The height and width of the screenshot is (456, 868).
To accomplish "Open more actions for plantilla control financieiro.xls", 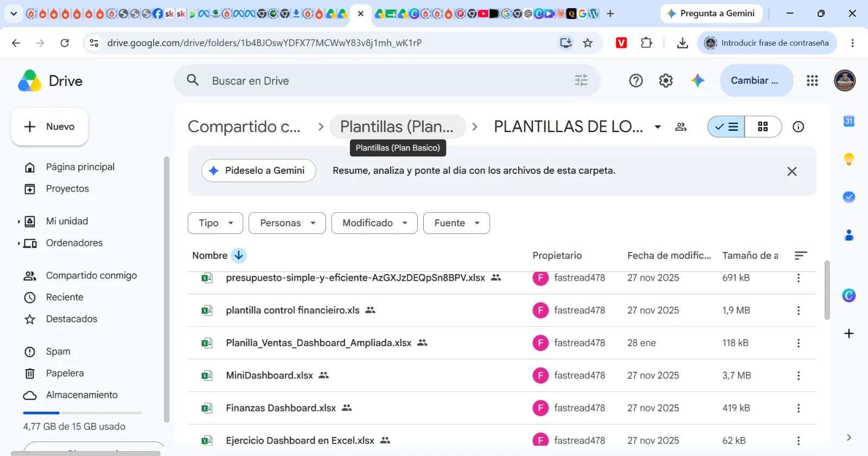I will pyautogui.click(x=798, y=311).
